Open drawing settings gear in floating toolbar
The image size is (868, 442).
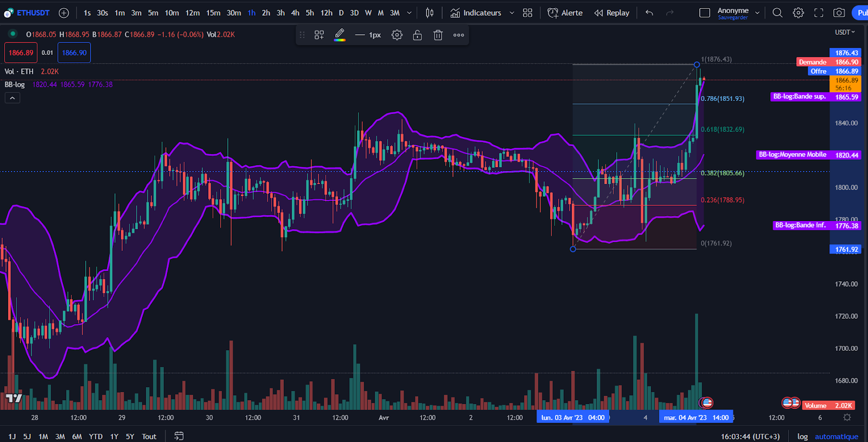click(397, 35)
